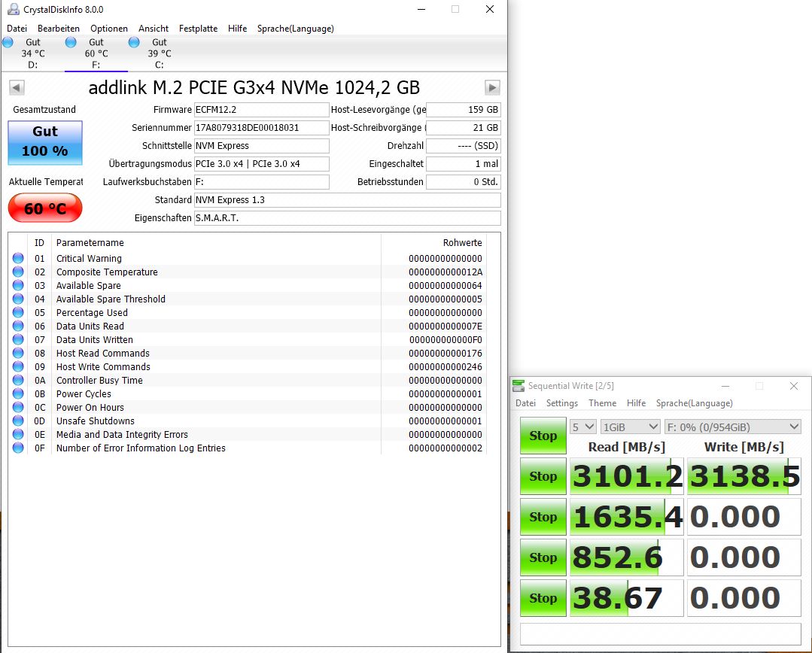Click the Rohwerte column header
812x653 pixels.
coord(433,242)
